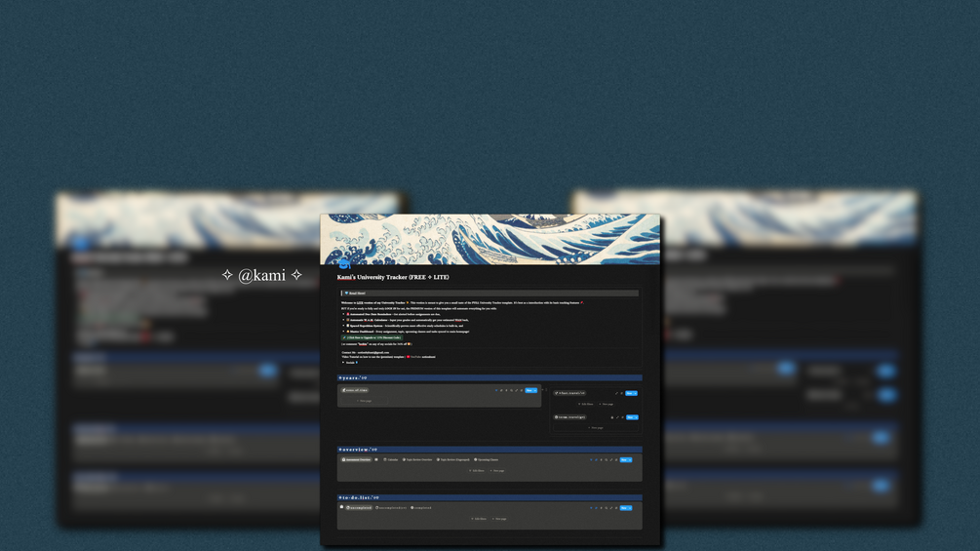
Task: Switch to Topic Review Overview tab
Action: (417, 459)
